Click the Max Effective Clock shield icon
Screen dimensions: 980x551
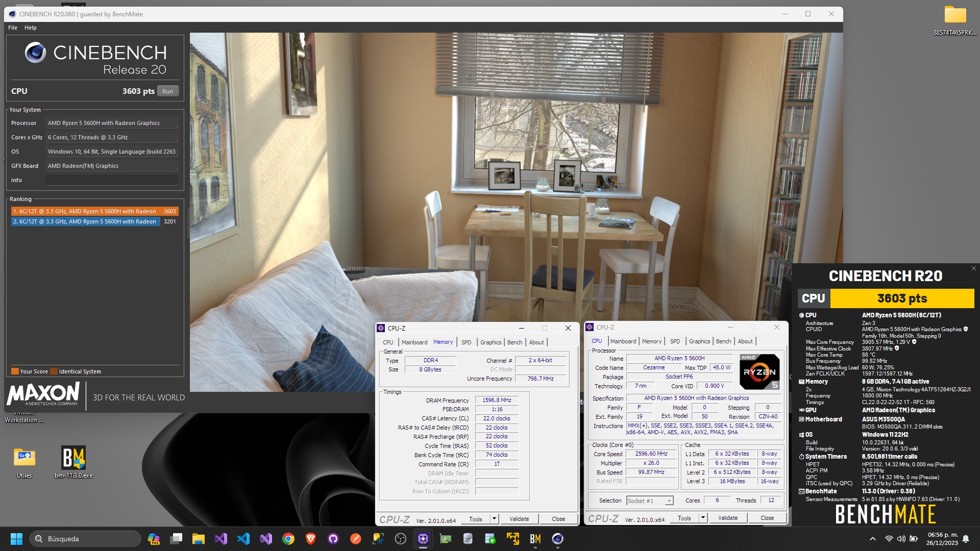tap(897, 348)
